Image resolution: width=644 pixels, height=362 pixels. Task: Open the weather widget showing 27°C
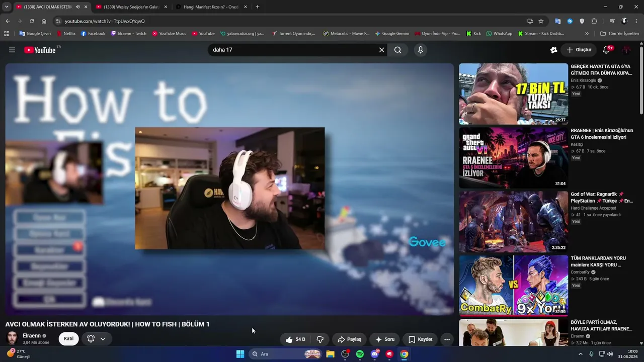coord(19,354)
